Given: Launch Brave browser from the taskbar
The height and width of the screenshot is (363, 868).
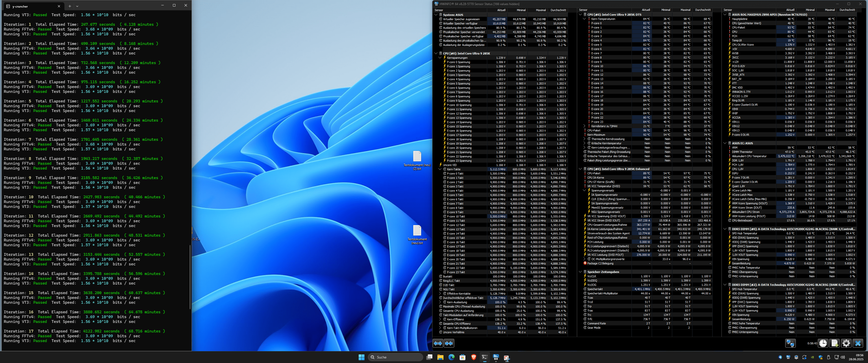Looking at the screenshot, I should 474,357.
